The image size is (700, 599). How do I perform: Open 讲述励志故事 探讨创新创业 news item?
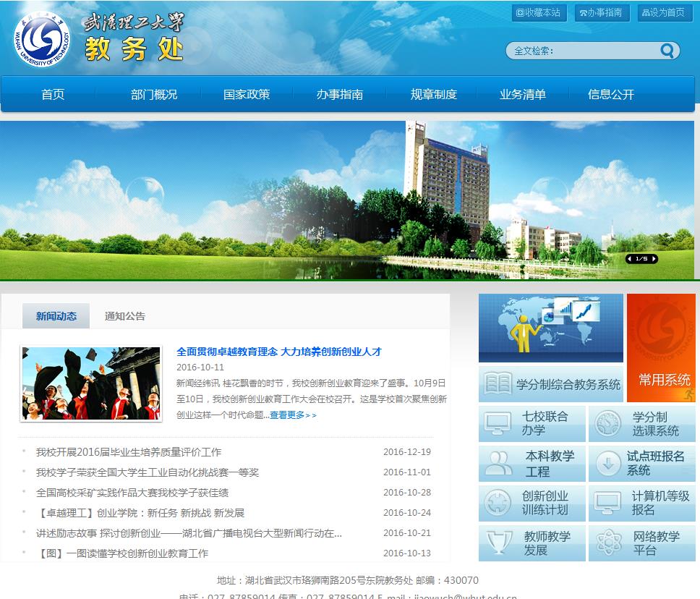pos(189,533)
